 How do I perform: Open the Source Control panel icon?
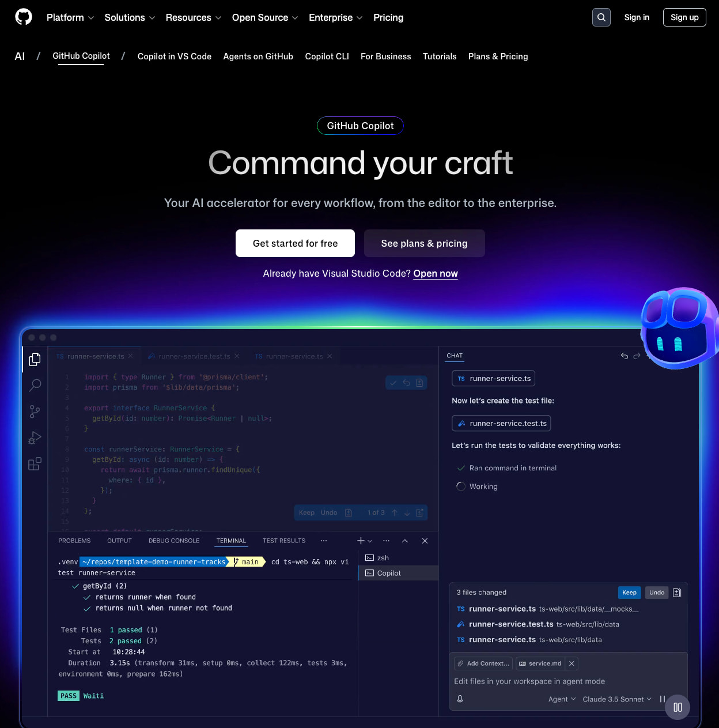(x=35, y=411)
